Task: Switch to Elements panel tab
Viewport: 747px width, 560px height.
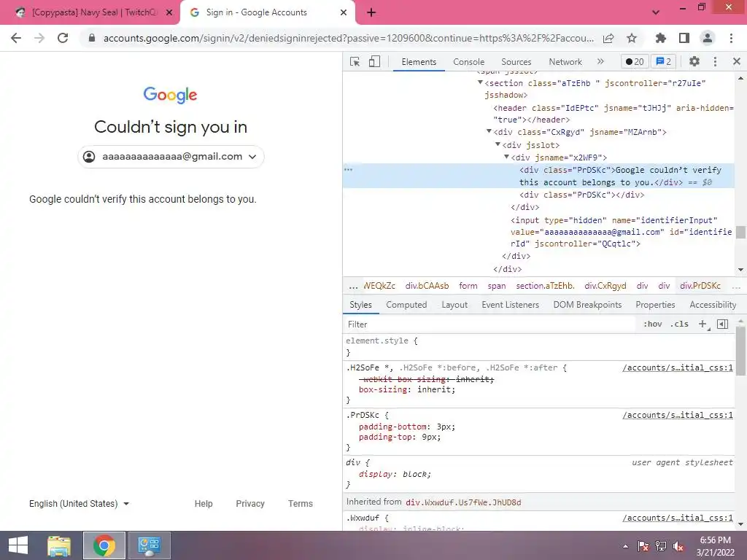Action: pos(419,62)
